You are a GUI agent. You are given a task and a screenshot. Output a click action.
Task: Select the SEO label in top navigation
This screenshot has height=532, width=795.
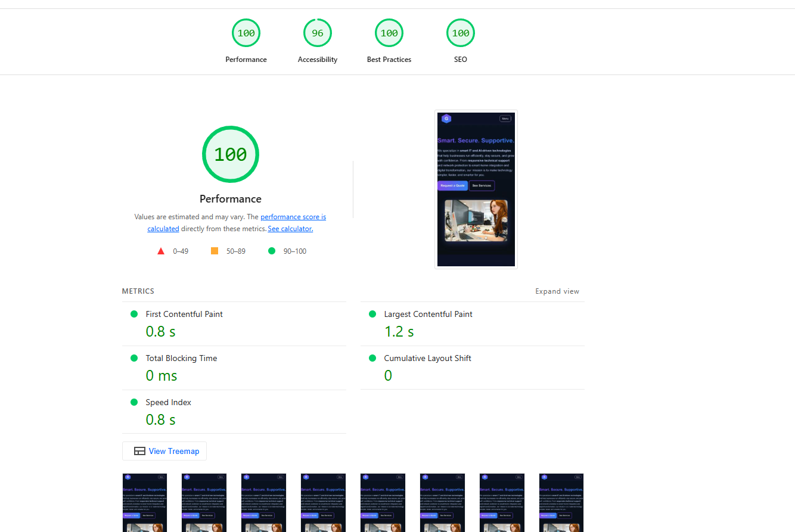pyautogui.click(x=460, y=59)
